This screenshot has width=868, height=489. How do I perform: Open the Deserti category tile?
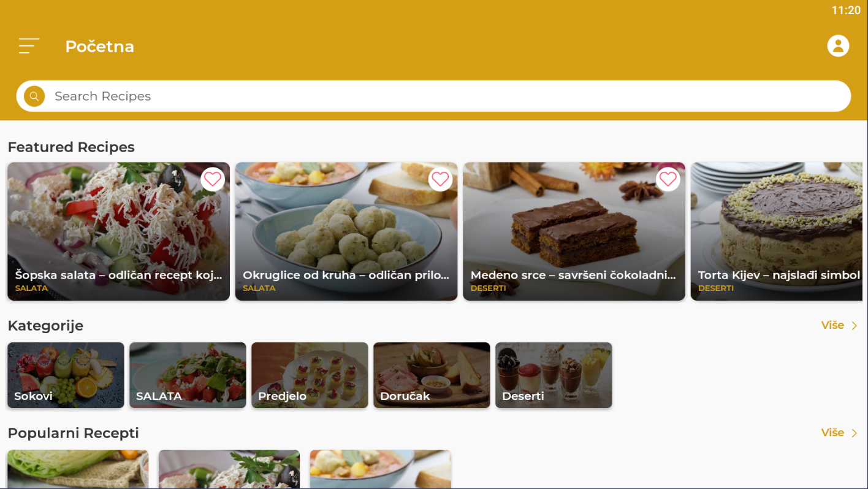coord(554,375)
